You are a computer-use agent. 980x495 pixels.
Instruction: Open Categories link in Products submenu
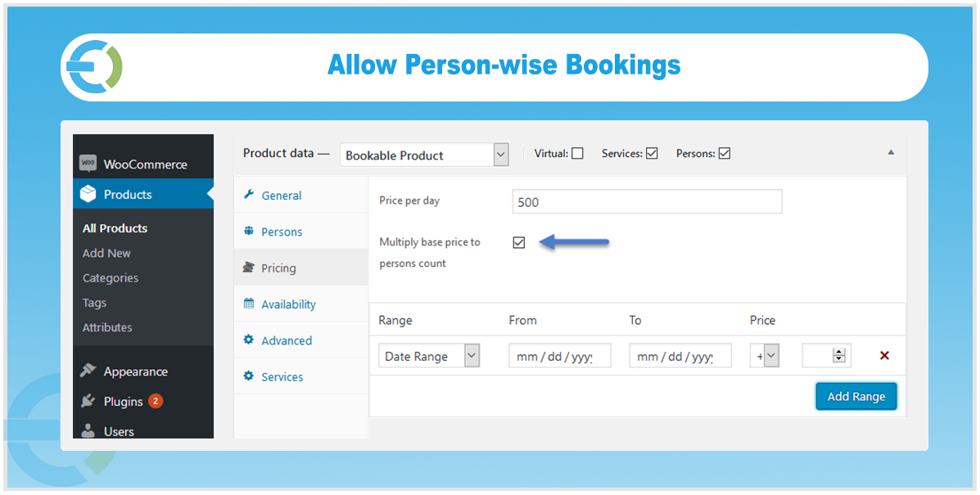[111, 278]
